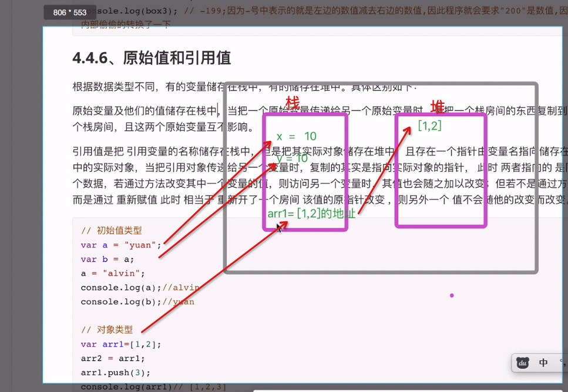Image resolution: width=568 pixels, height=392 pixels.
Task: Click the paragraph starting with 原始变量及他们的值
Action: tap(320, 119)
